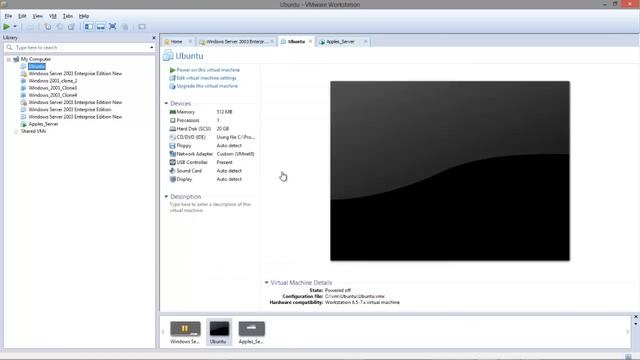Click the Floppy device entry

[x=184, y=146]
